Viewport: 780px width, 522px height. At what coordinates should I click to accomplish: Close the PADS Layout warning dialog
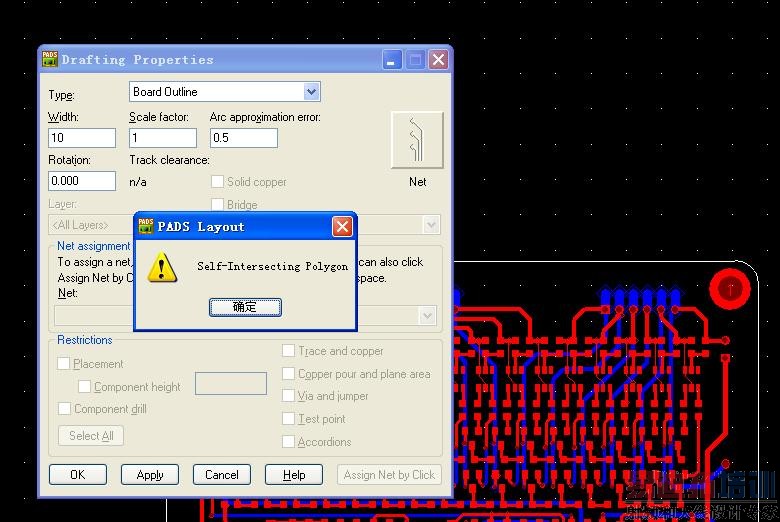[x=342, y=227]
